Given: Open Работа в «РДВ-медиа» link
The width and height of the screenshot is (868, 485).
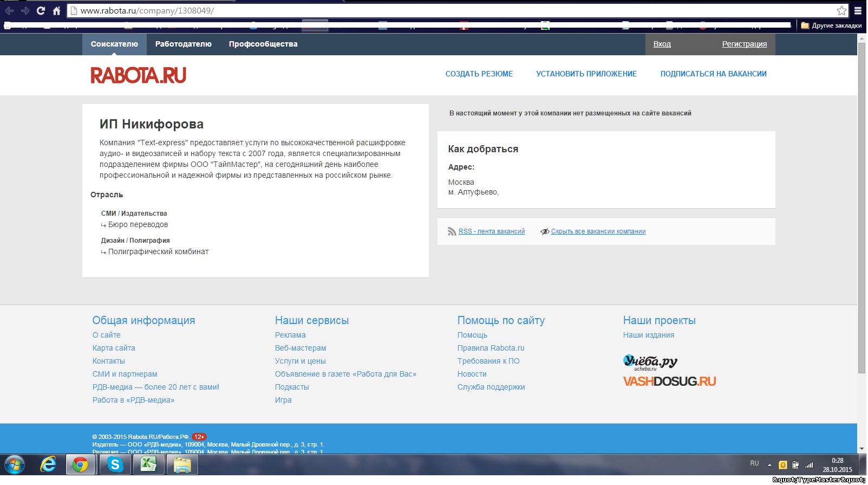Looking at the screenshot, I should [133, 400].
